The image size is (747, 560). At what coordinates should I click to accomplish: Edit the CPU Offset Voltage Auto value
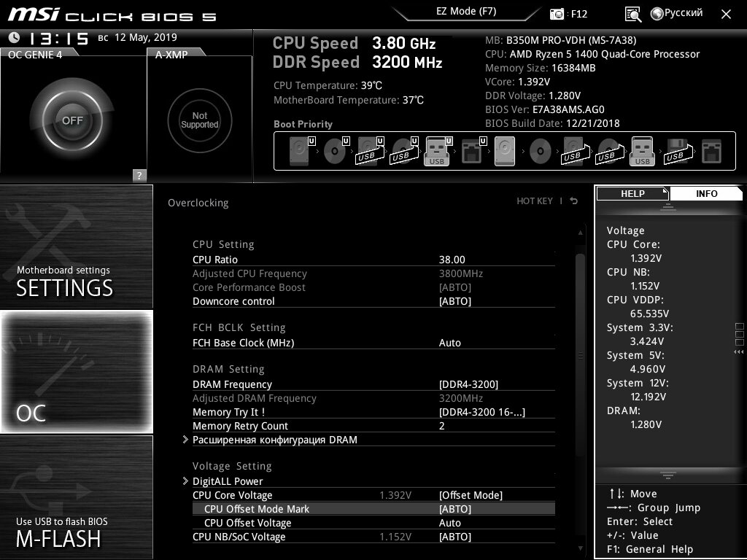[449, 522]
